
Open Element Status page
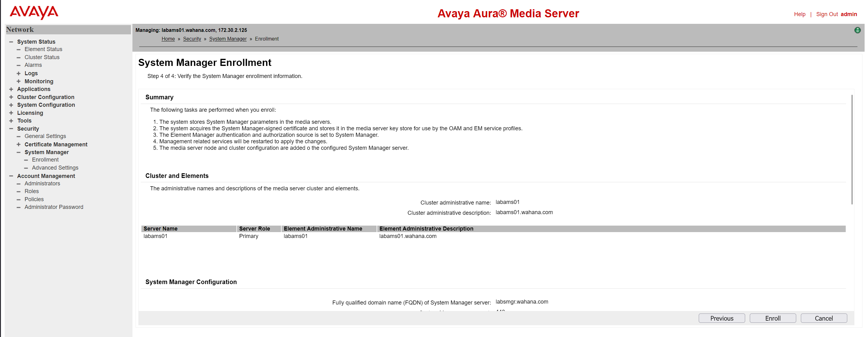43,49
